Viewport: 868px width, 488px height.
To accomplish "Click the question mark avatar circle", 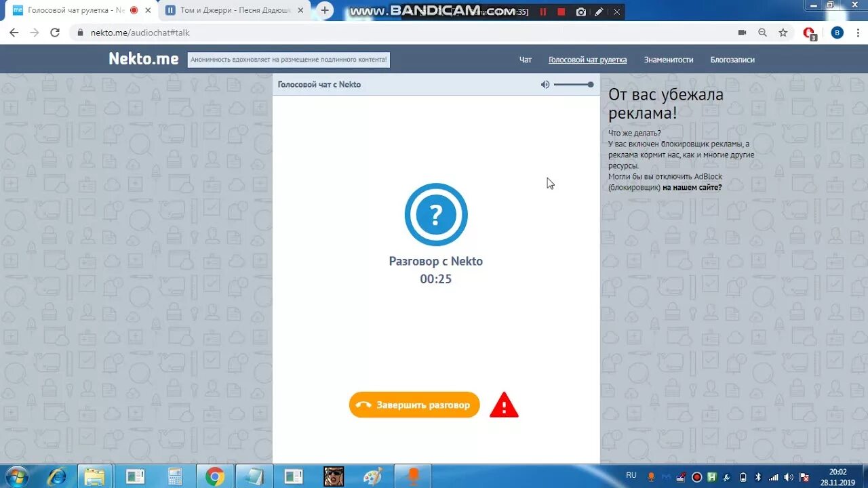I will (x=436, y=214).
